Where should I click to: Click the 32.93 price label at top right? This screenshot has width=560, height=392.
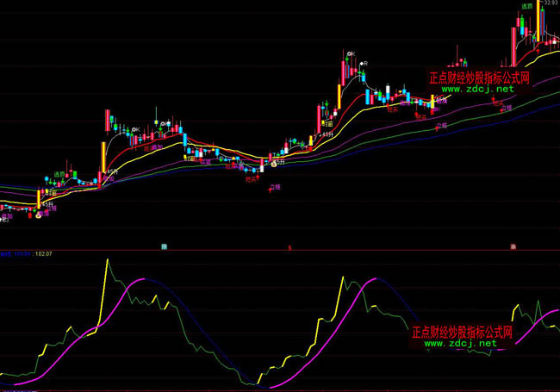point(551,3)
